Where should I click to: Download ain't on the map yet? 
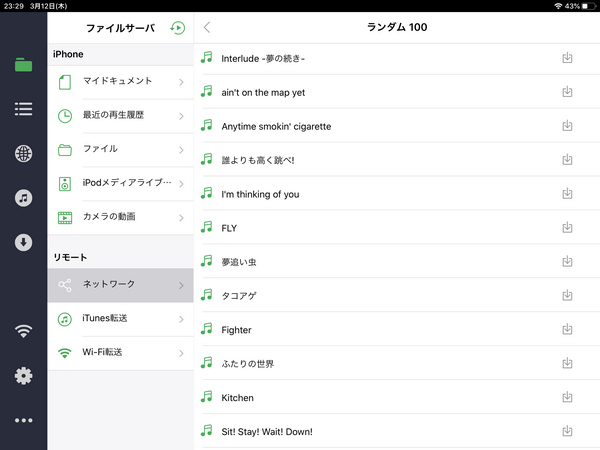click(x=567, y=92)
